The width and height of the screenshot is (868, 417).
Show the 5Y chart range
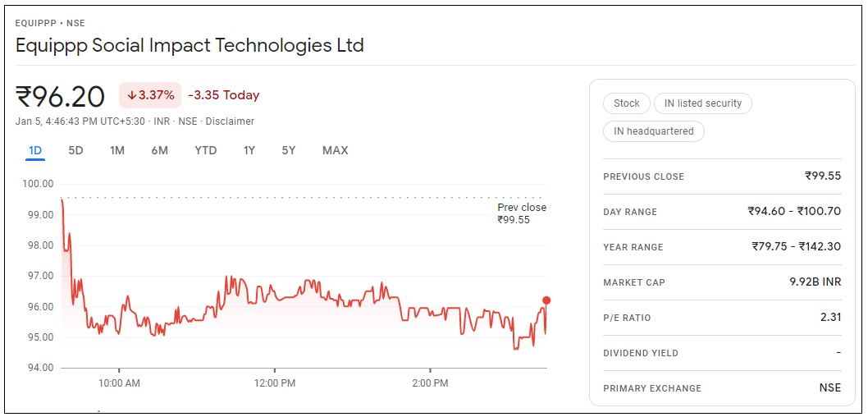[x=289, y=151]
